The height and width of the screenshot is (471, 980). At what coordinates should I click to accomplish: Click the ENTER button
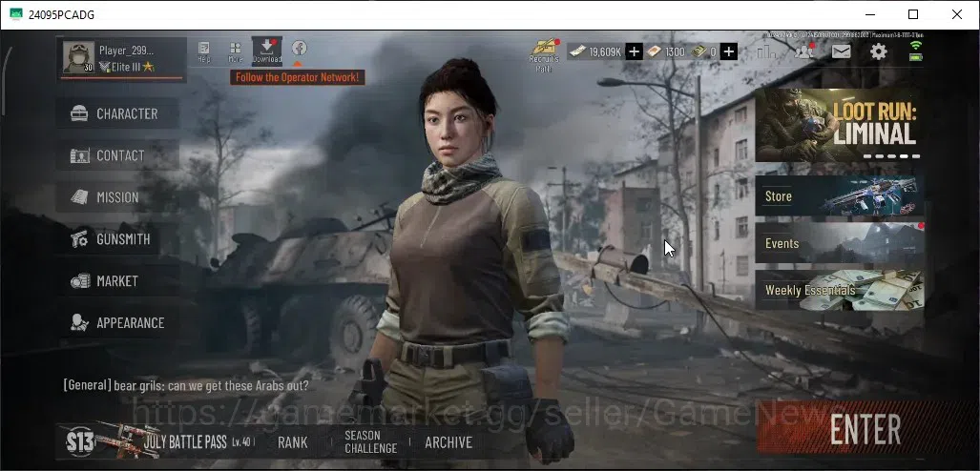(x=865, y=428)
